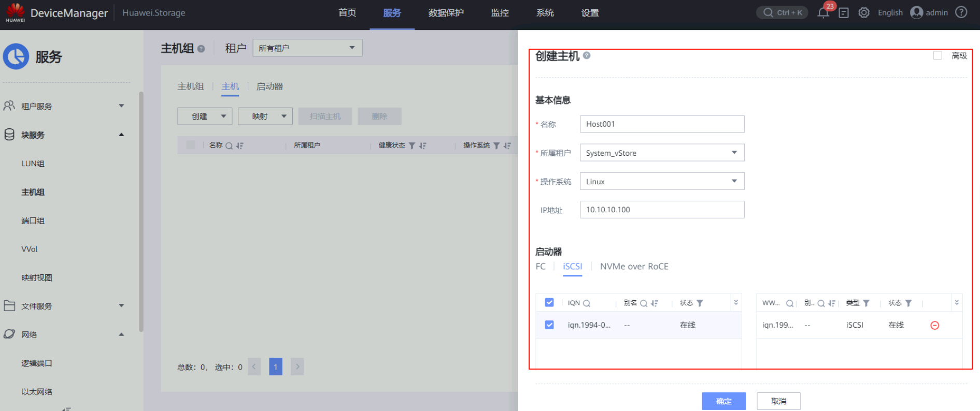Click the 取消 cancel button

point(778,401)
